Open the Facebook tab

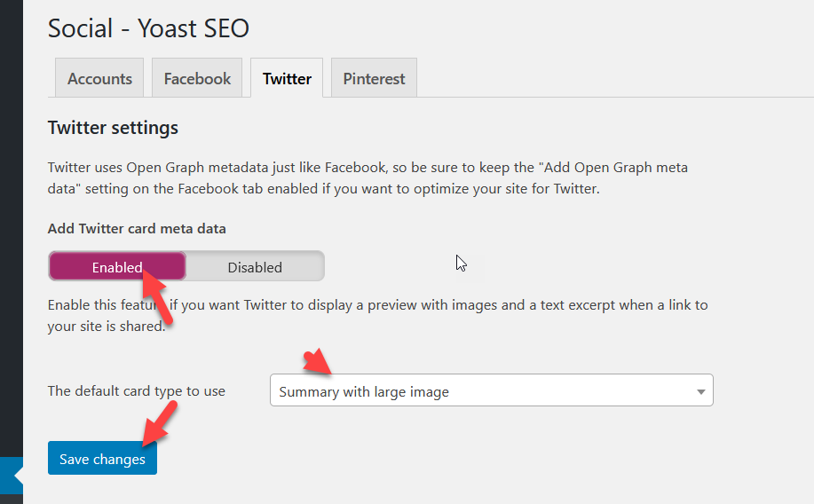pos(197,78)
